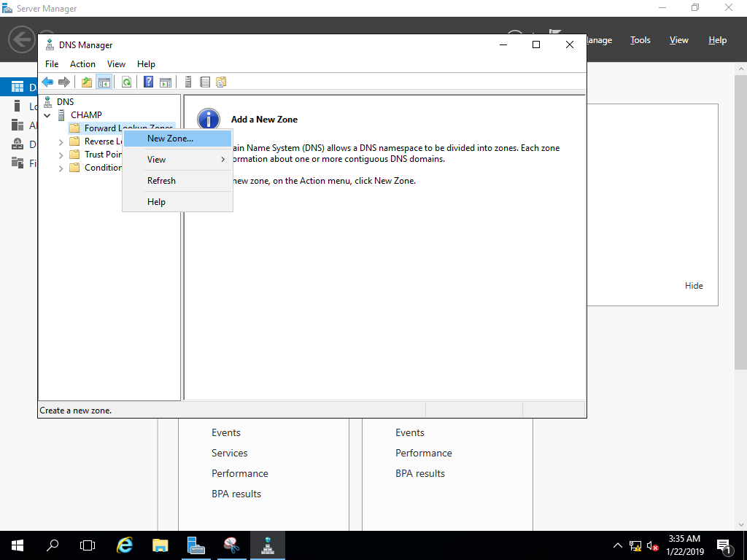Open the View submenu in context menu
The image size is (747, 560).
tap(178, 160)
